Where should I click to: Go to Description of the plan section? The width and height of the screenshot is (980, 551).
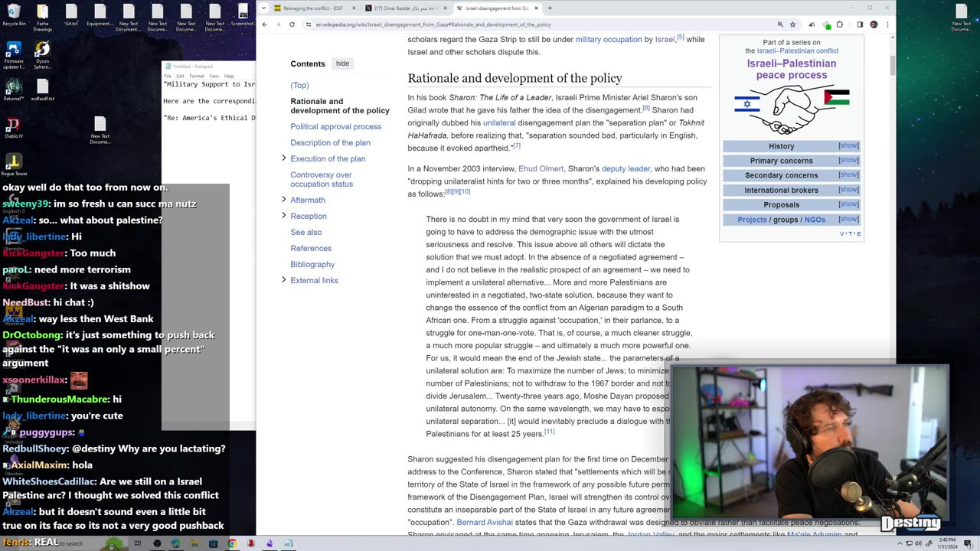330,142
